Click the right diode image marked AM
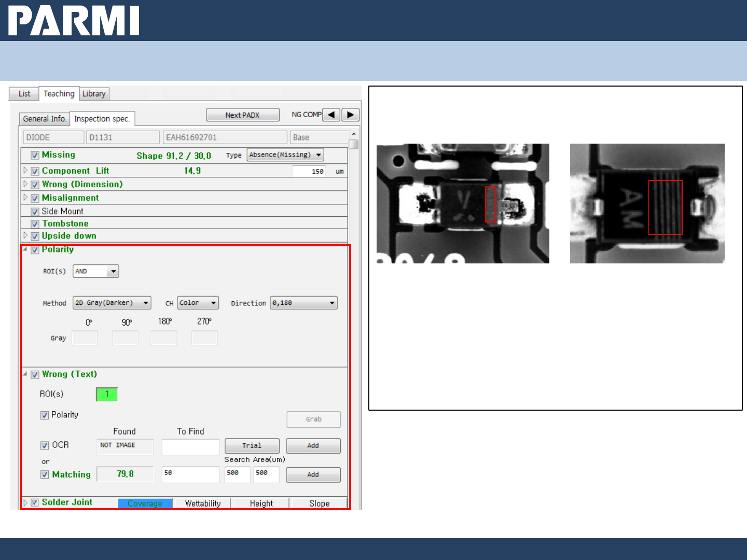Image resolution: width=747 pixels, height=560 pixels. [647, 203]
